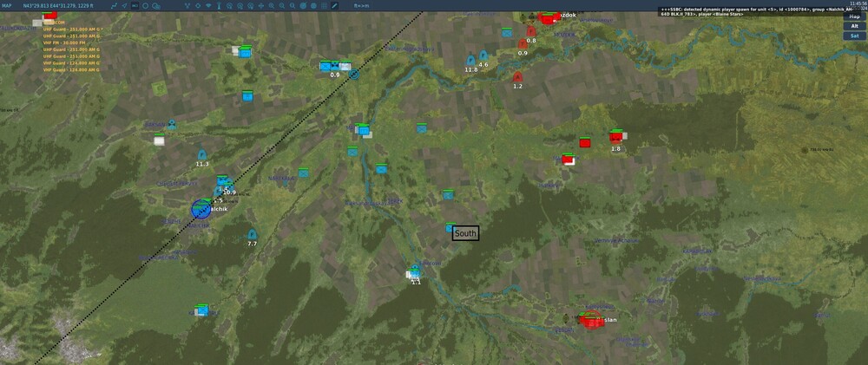
Task: Select blue unit marker labeled 1.1
Action: tap(415, 271)
